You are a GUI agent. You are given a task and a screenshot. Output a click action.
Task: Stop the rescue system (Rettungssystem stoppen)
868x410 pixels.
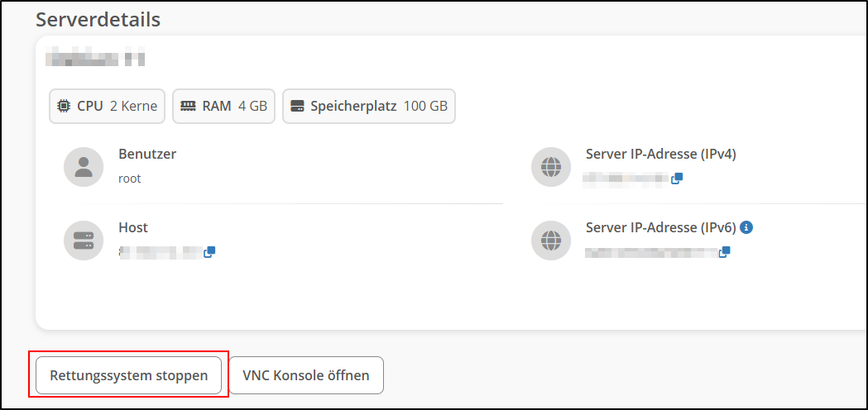128,375
